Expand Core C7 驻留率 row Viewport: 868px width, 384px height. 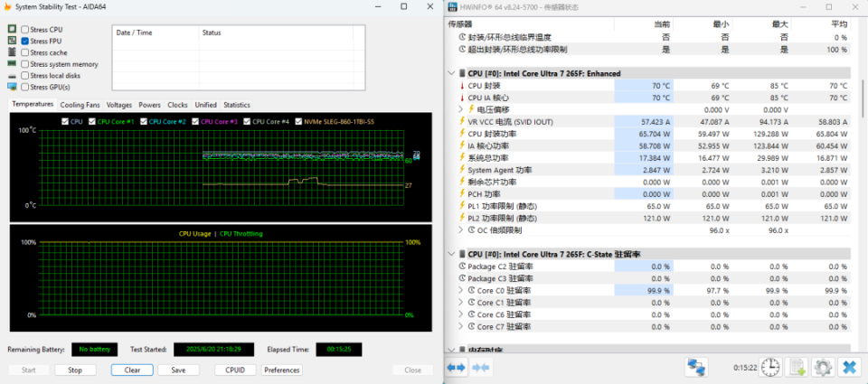click(460, 326)
